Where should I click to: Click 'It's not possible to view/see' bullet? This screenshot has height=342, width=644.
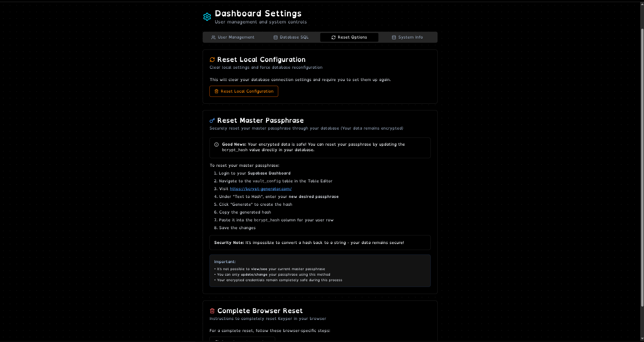point(270,269)
